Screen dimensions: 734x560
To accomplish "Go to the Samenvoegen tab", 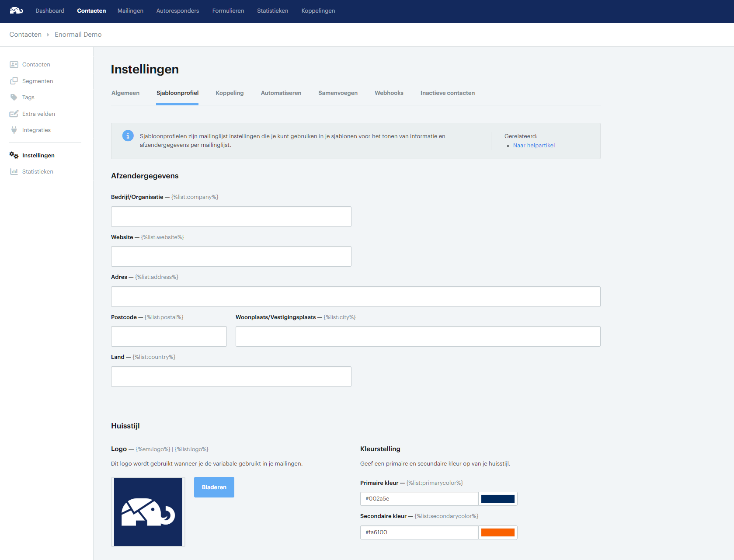I will 338,93.
